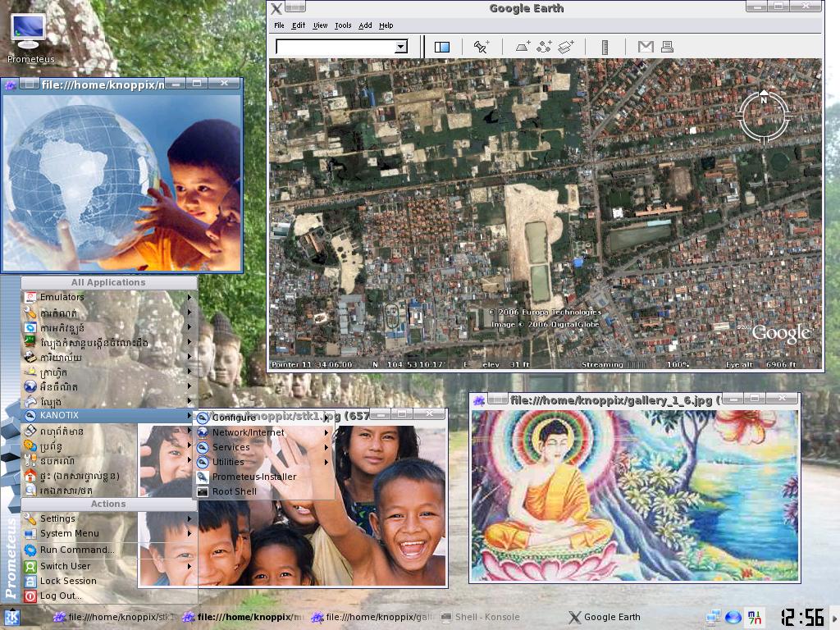Open the Help menu in Google Earth
The height and width of the screenshot is (630, 840).
386,25
